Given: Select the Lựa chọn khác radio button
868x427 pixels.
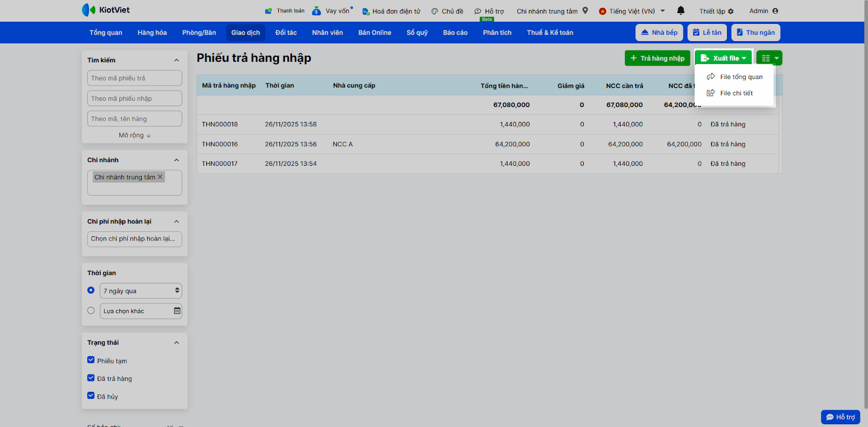Looking at the screenshot, I should point(91,310).
